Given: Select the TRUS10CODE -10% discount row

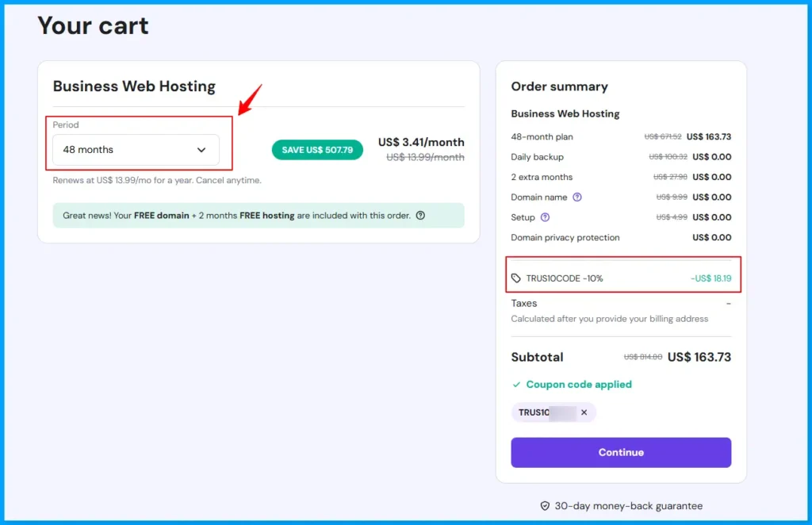Looking at the screenshot, I should click(x=622, y=278).
